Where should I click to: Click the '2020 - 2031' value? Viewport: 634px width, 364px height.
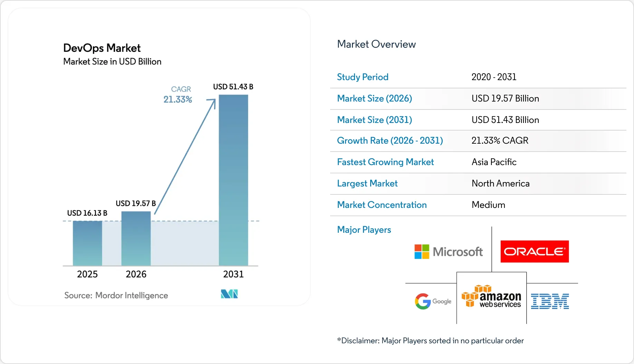click(494, 77)
